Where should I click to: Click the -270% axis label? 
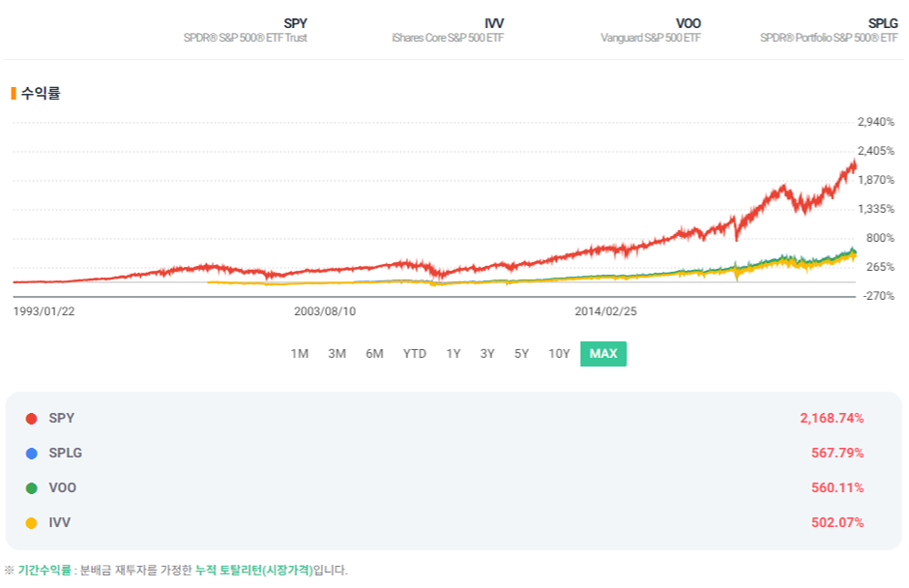[879, 296]
